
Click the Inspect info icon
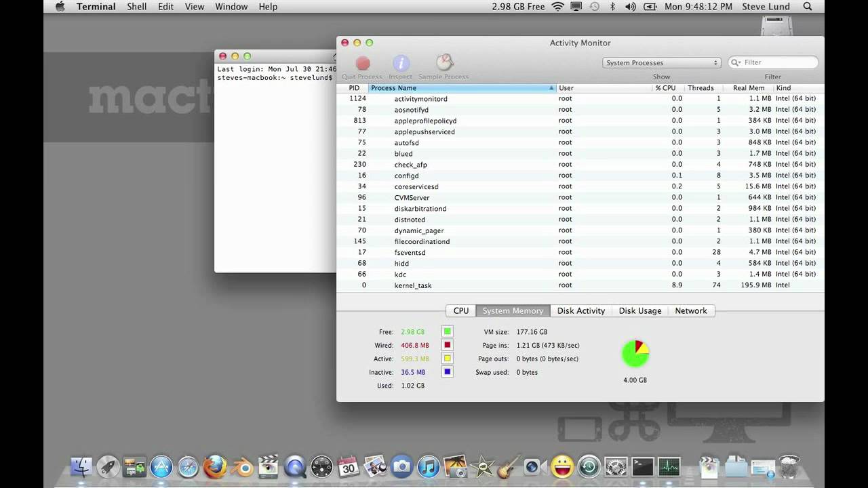click(x=401, y=64)
